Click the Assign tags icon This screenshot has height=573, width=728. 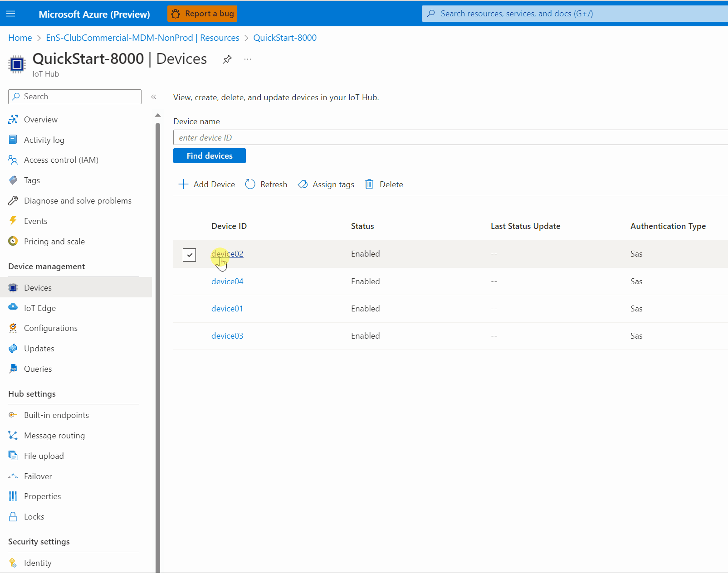click(303, 184)
